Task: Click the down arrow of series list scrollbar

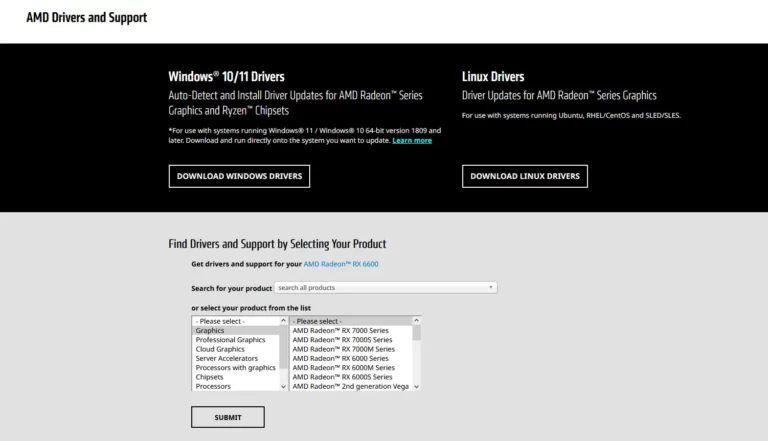Action: (x=416, y=387)
